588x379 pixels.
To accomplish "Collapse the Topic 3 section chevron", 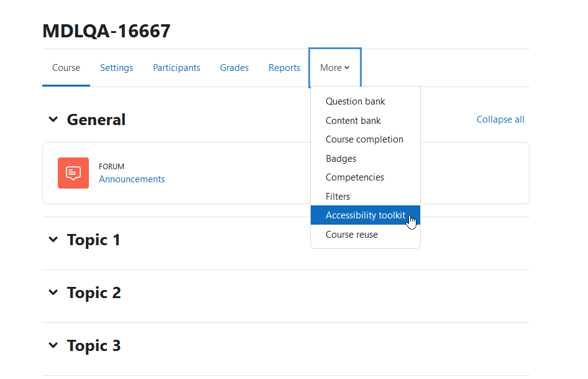I will [53, 345].
